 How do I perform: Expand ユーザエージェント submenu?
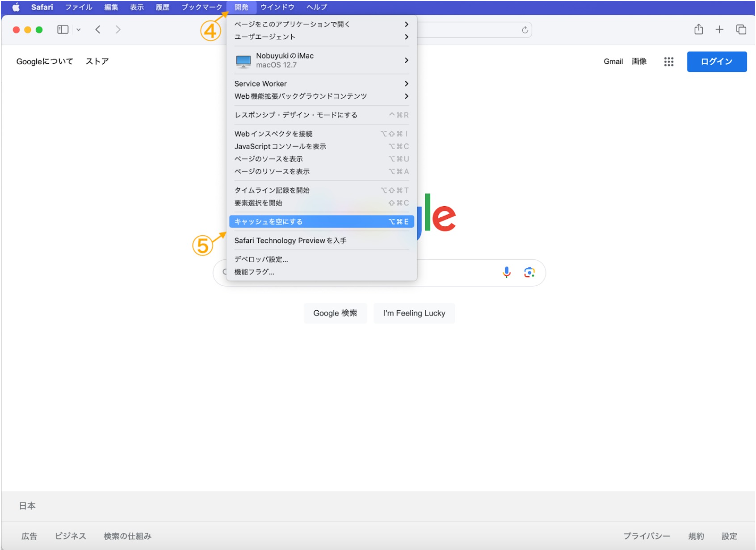[x=322, y=37]
